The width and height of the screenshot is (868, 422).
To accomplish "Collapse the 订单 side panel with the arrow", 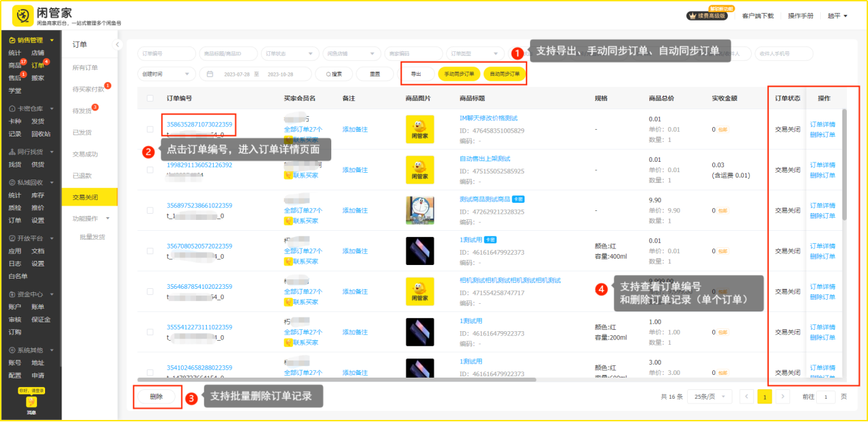I will click(x=117, y=44).
